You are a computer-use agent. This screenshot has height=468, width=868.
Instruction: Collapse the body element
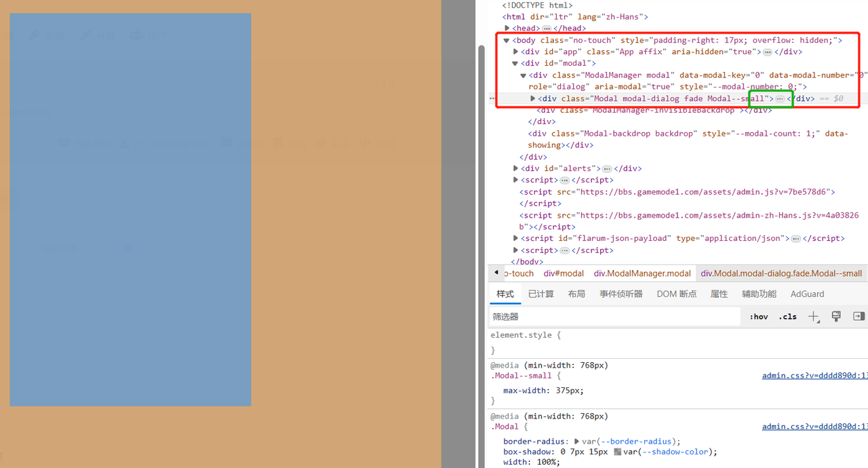(x=507, y=40)
